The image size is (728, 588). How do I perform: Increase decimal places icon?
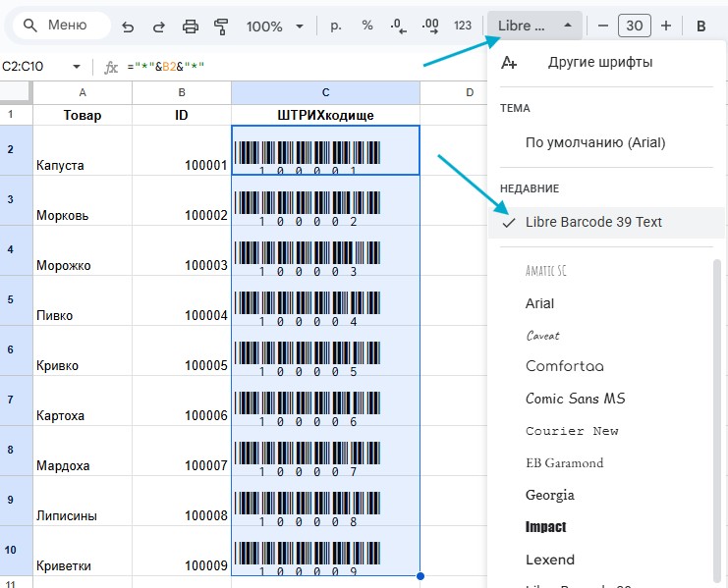(430, 26)
